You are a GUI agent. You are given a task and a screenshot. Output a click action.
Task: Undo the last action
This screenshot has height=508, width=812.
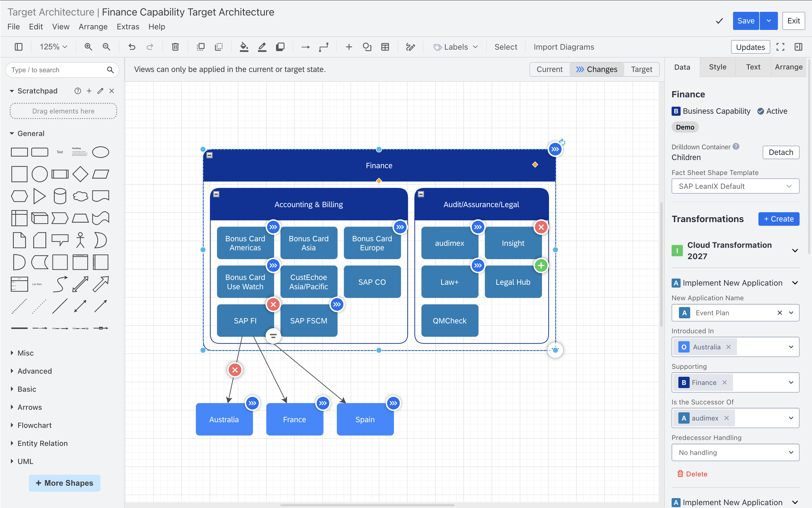click(x=132, y=47)
